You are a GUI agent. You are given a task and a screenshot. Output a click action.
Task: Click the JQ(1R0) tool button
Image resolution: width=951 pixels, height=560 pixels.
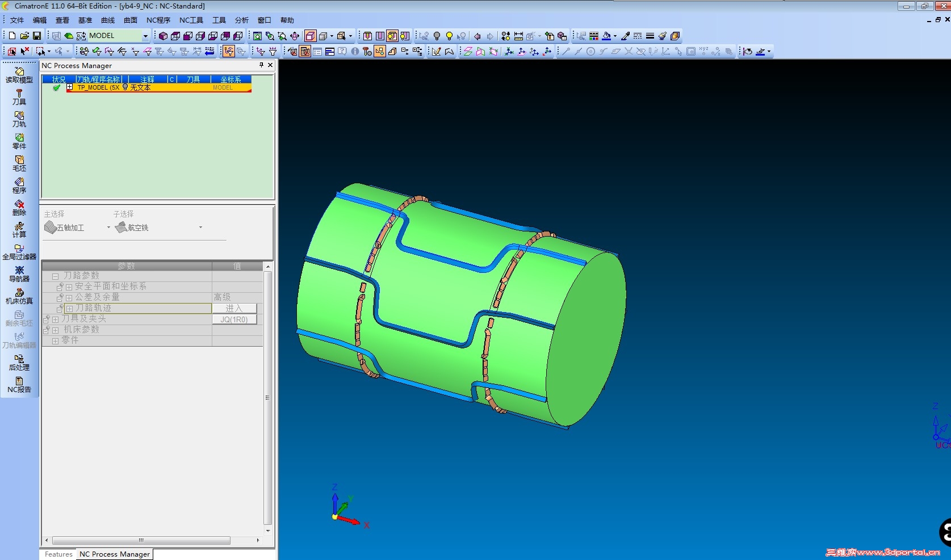(x=234, y=319)
